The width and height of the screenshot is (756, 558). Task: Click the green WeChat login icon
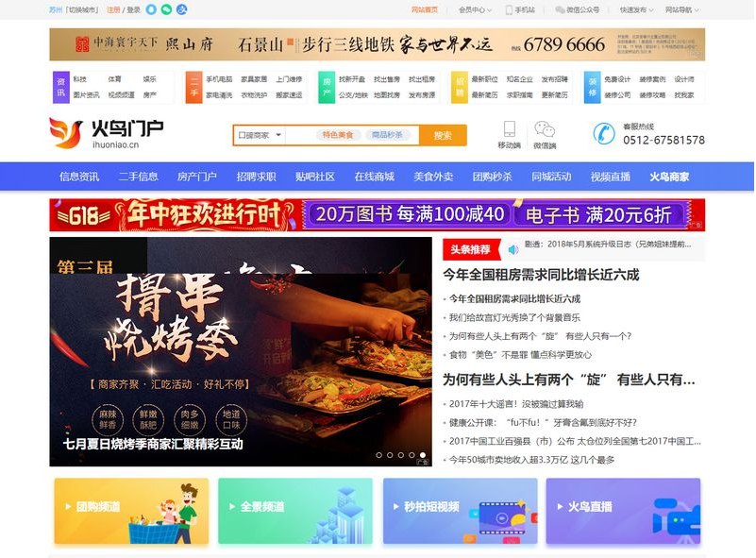pos(166,9)
